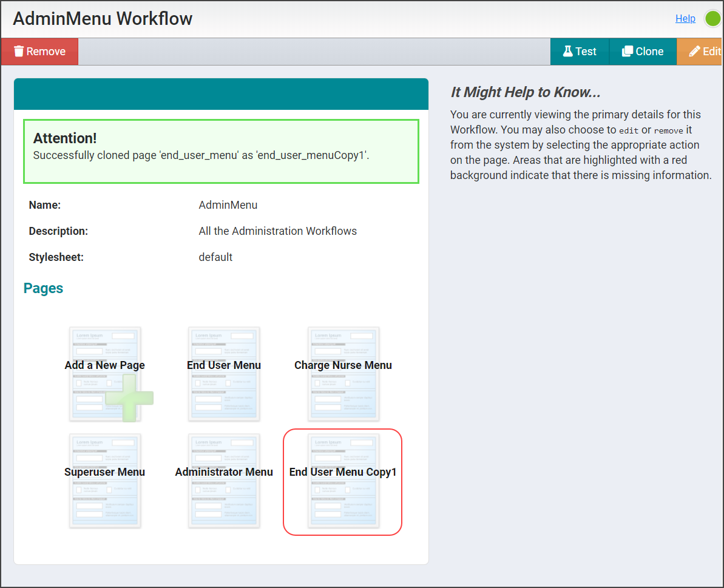The image size is (724, 588).
Task: Select the Charge Nurse Menu page
Action: pyautogui.click(x=343, y=374)
